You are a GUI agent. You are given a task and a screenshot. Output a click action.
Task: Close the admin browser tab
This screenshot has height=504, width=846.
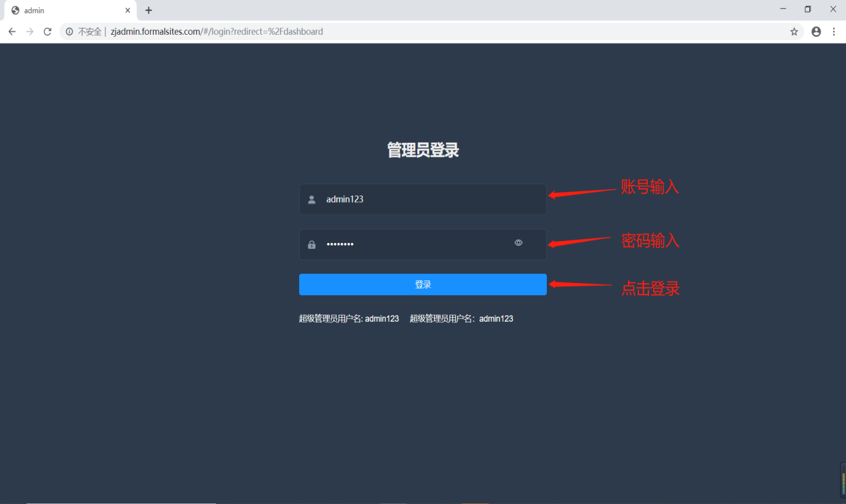(128, 11)
